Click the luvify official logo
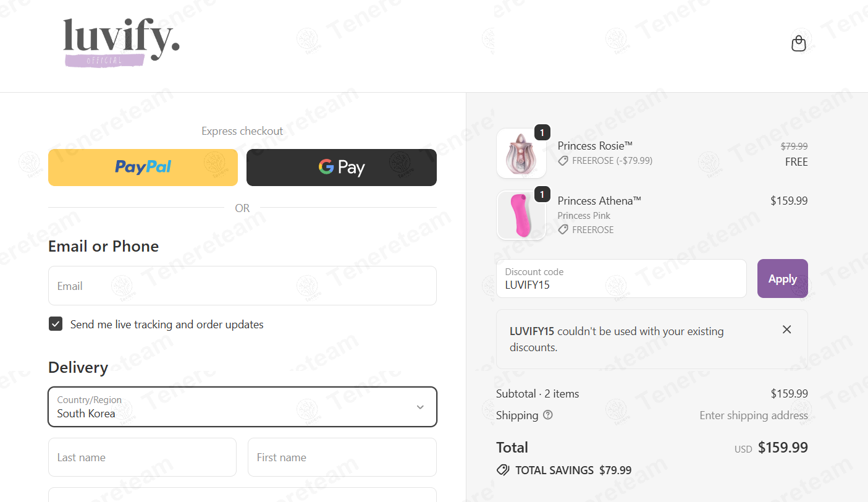 click(x=121, y=43)
